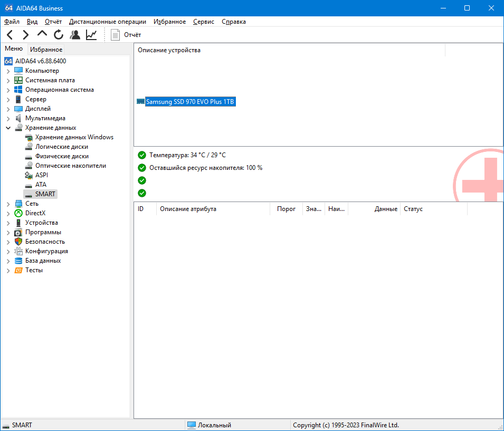Switch to the Меню tab

(x=14, y=49)
